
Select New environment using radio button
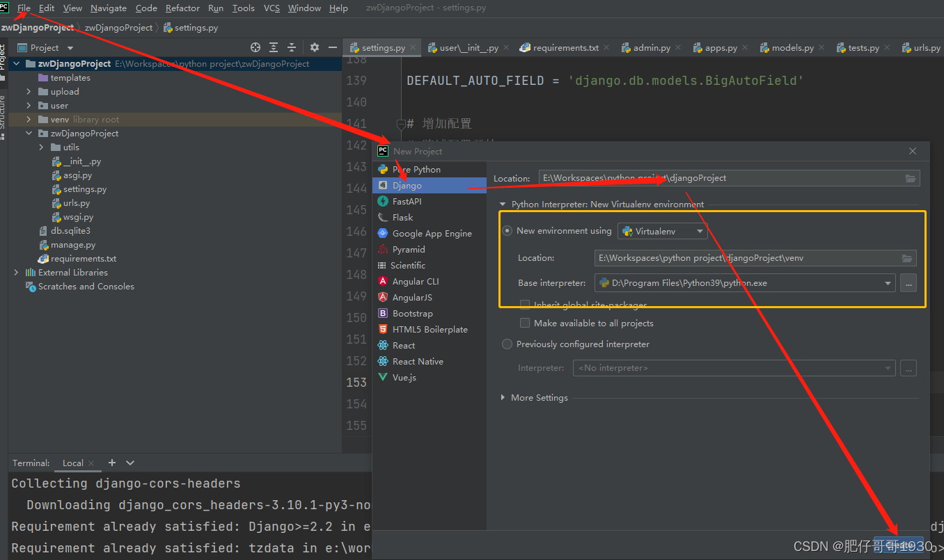click(508, 231)
